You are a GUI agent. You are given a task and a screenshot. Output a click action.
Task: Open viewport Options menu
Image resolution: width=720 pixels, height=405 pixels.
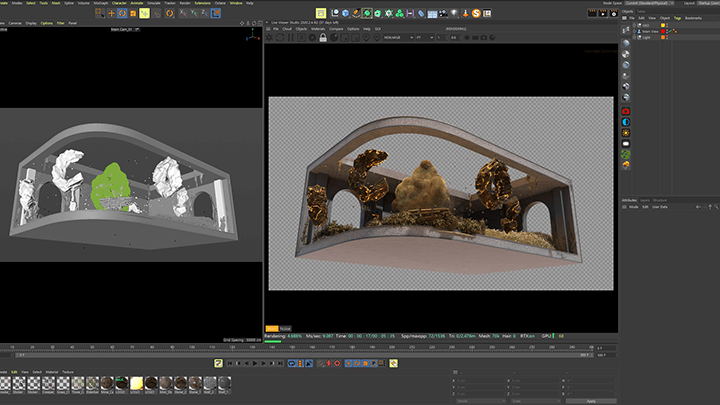tap(46, 23)
